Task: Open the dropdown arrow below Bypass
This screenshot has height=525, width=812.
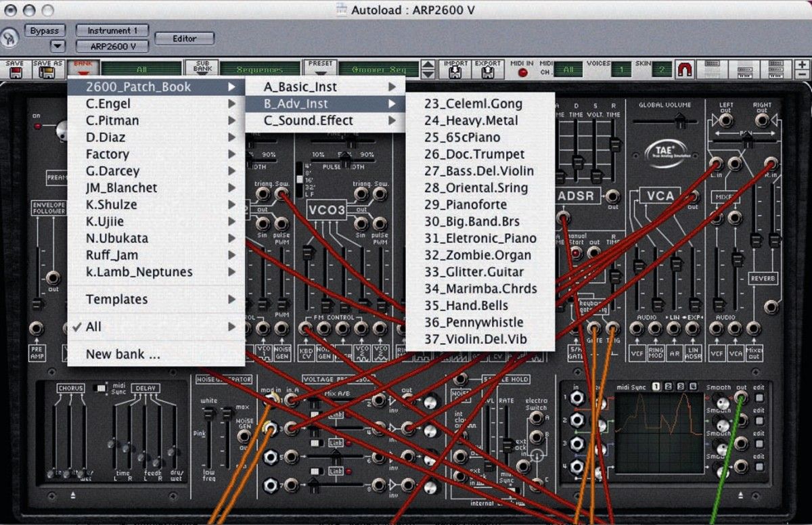Action: click(x=57, y=46)
